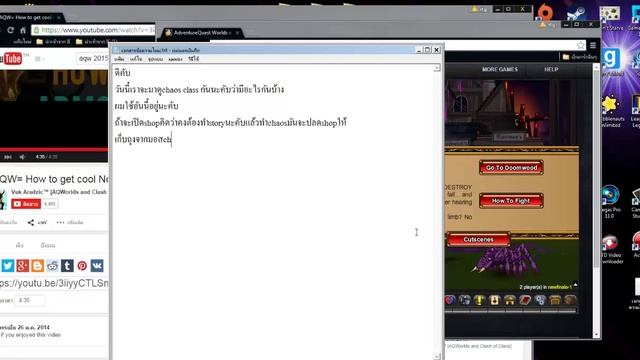Screen dimensions: 640x360
Task: Open the red book icon in the game bar
Action: pos(525,300)
